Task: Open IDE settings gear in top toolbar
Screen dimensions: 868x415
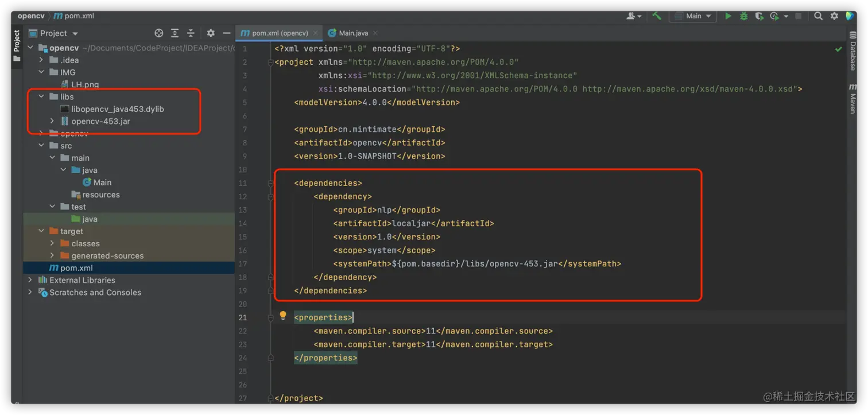Action: tap(834, 16)
